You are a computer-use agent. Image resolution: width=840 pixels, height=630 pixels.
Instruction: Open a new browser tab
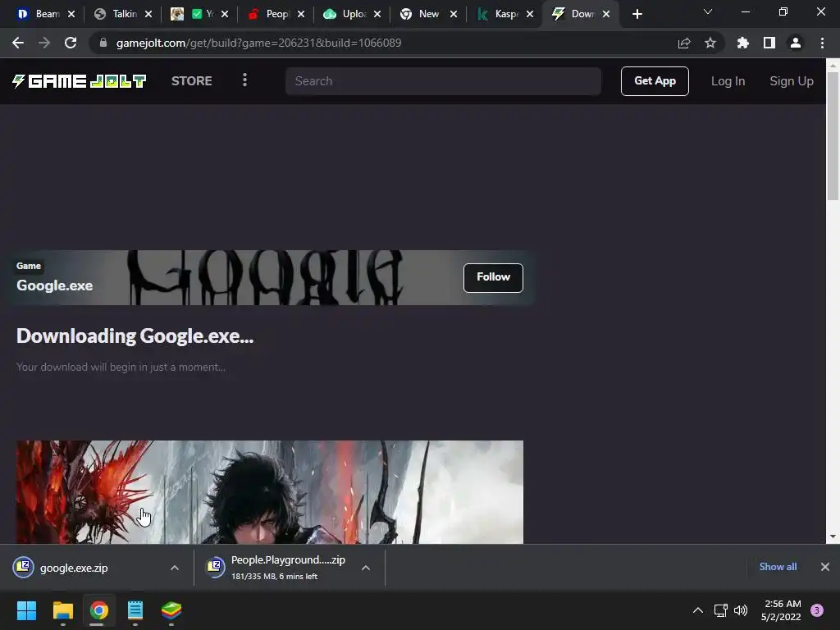pyautogui.click(x=637, y=14)
